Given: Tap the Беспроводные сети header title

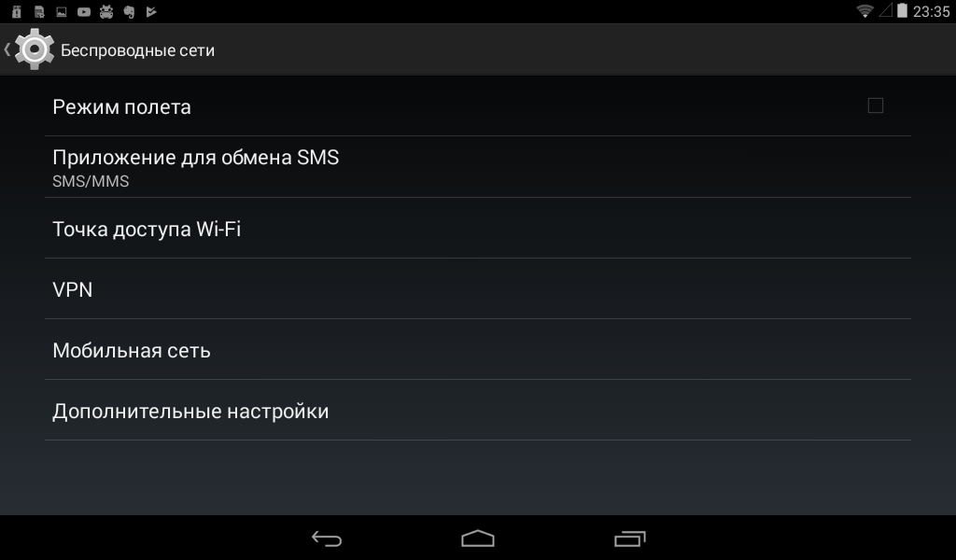Looking at the screenshot, I should (x=138, y=50).
